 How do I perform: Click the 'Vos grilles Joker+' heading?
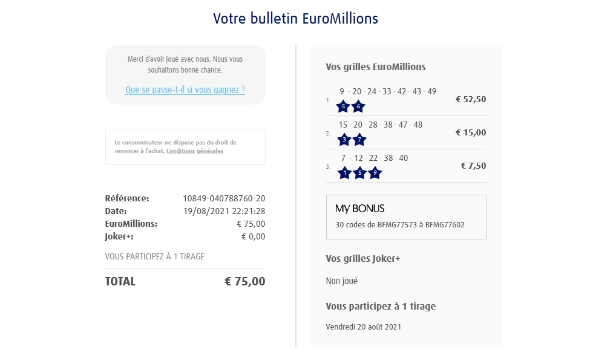pyautogui.click(x=363, y=259)
